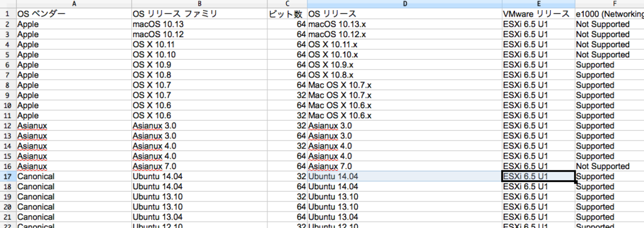The image size is (644, 228).
Task: Click the 'e1000 (Networking' header cell
Action: pos(609,14)
